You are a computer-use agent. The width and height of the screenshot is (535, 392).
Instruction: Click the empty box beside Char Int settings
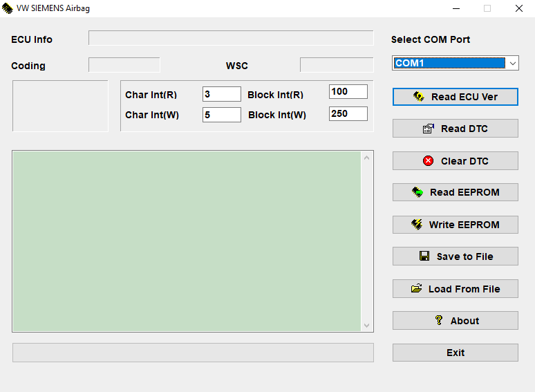pos(60,106)
